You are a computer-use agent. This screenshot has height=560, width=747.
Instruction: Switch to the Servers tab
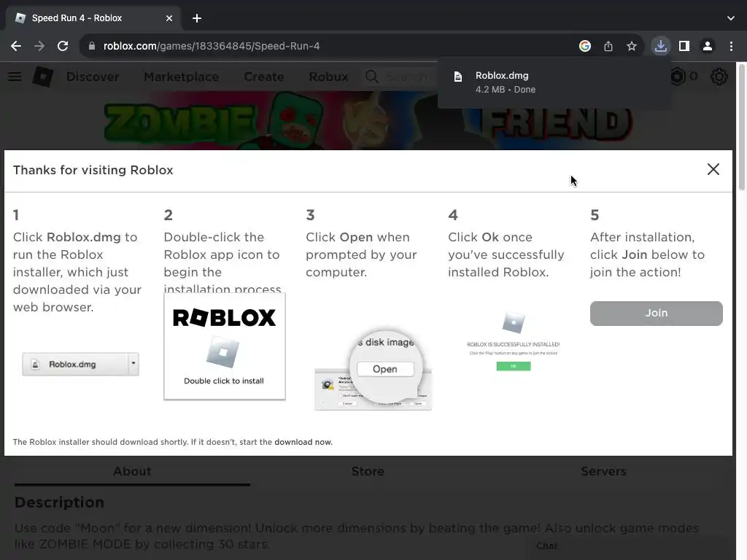603,472
